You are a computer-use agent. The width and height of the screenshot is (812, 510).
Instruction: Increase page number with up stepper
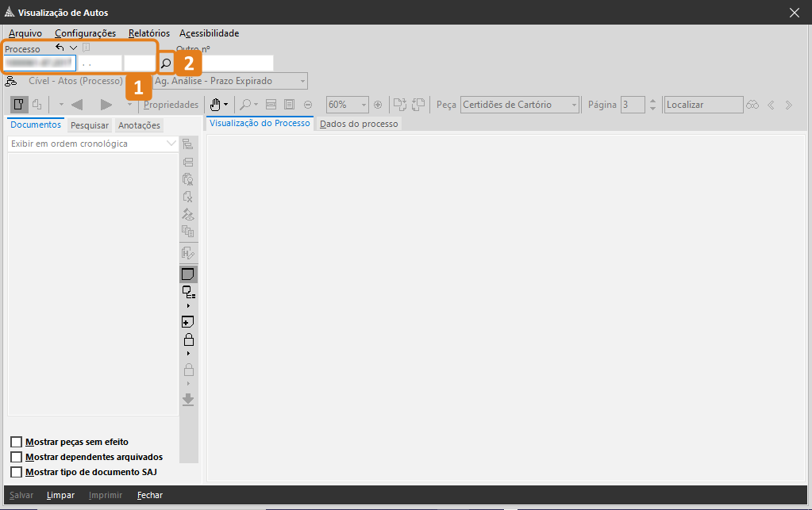click(x=653, y=101)
